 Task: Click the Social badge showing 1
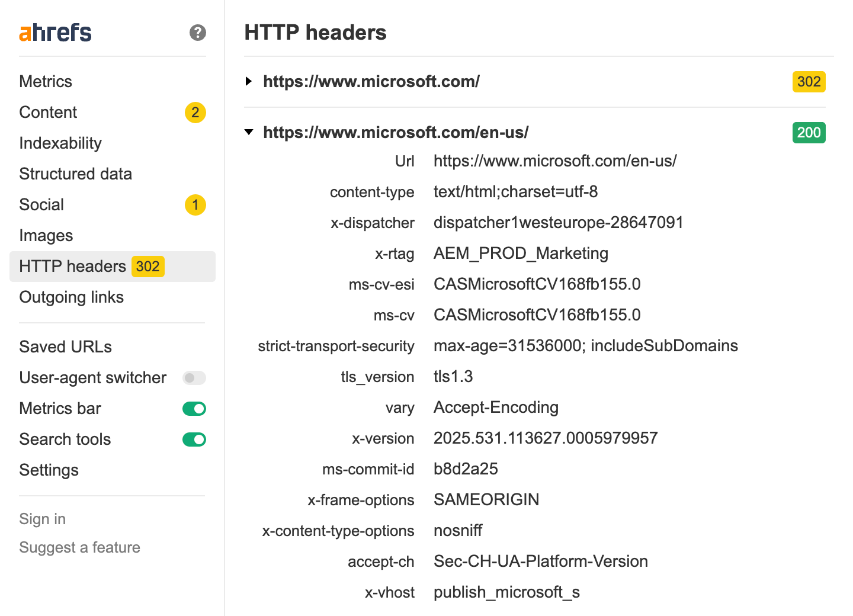coord(195,205)
